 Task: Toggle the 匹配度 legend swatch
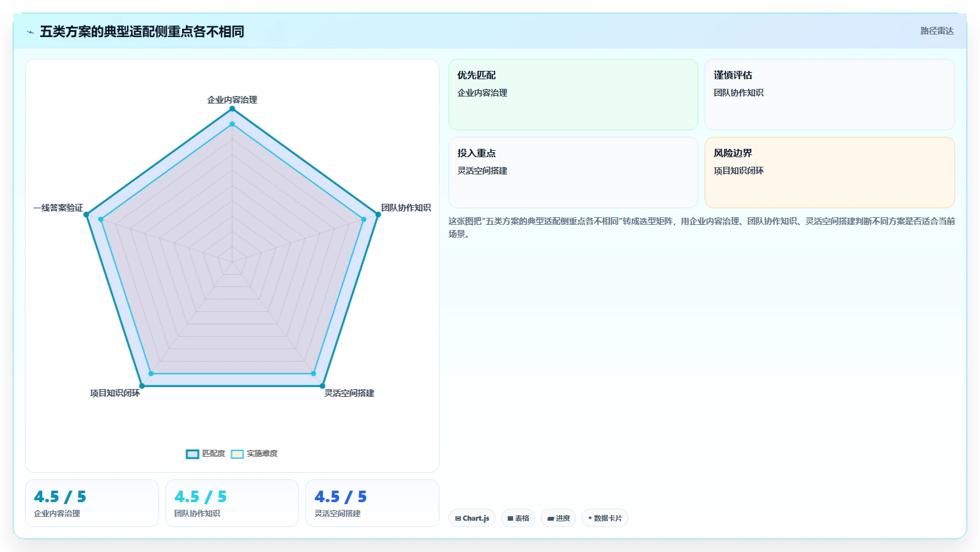(192, 454)
